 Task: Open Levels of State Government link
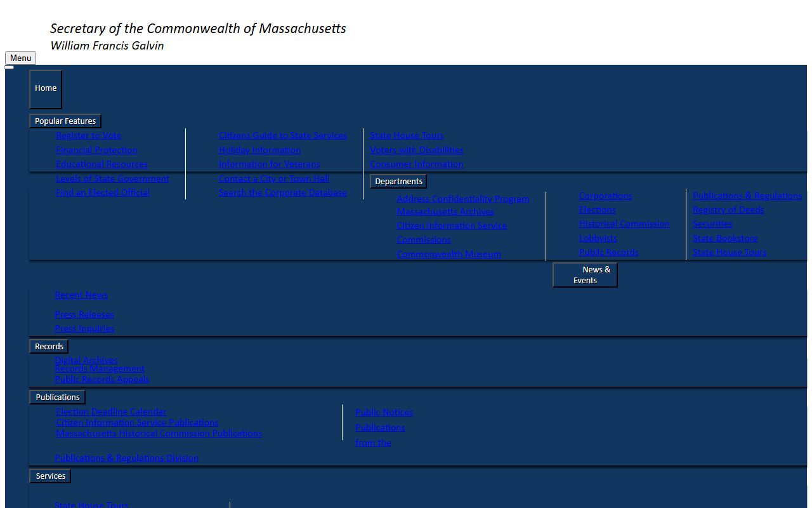[112, 178]
